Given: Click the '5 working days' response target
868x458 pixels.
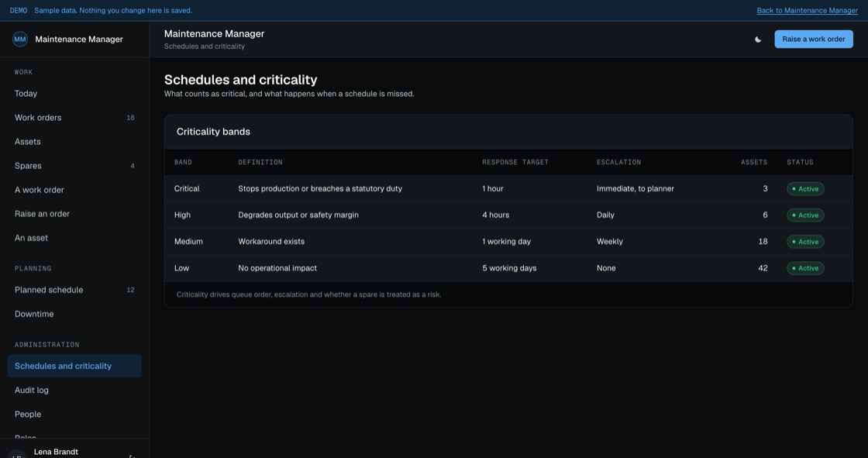Looking at the screenshot, I should click(x=509, y=268).
